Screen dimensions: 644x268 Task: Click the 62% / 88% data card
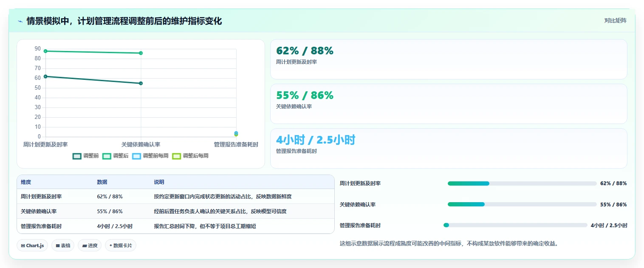point(449,59)
